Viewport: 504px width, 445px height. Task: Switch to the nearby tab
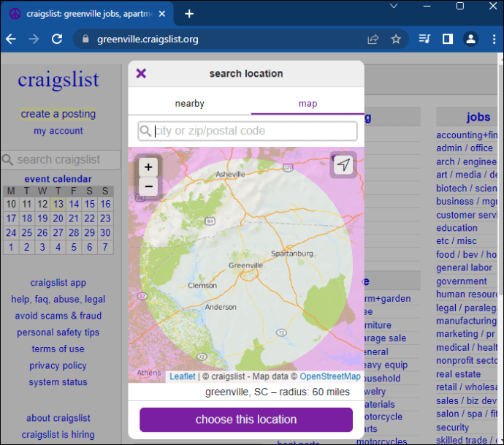click(189, 104)
